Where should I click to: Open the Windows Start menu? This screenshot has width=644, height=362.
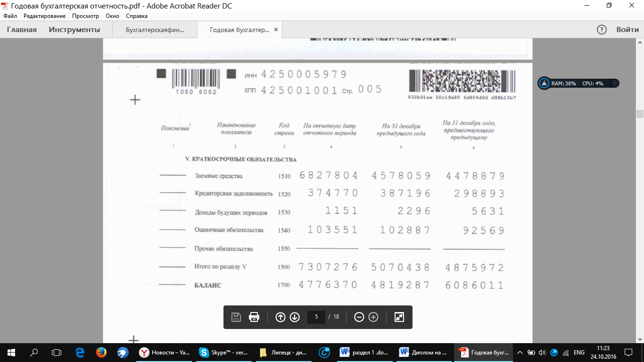point(11,353)
